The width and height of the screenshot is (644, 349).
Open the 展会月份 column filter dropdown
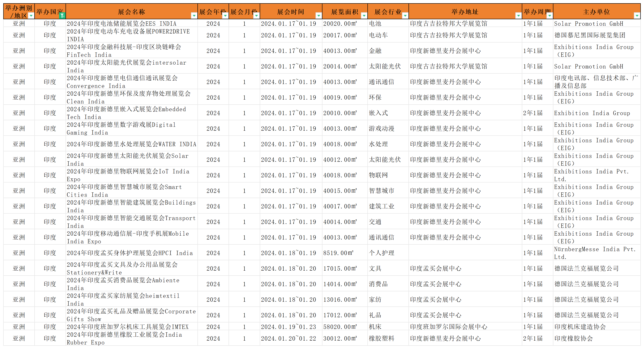click(256, 16)
